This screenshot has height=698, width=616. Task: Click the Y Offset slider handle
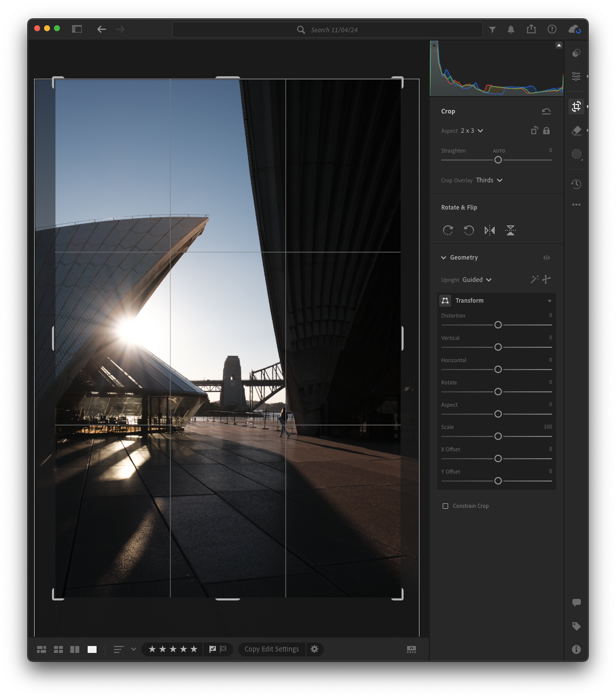(498, 481)
